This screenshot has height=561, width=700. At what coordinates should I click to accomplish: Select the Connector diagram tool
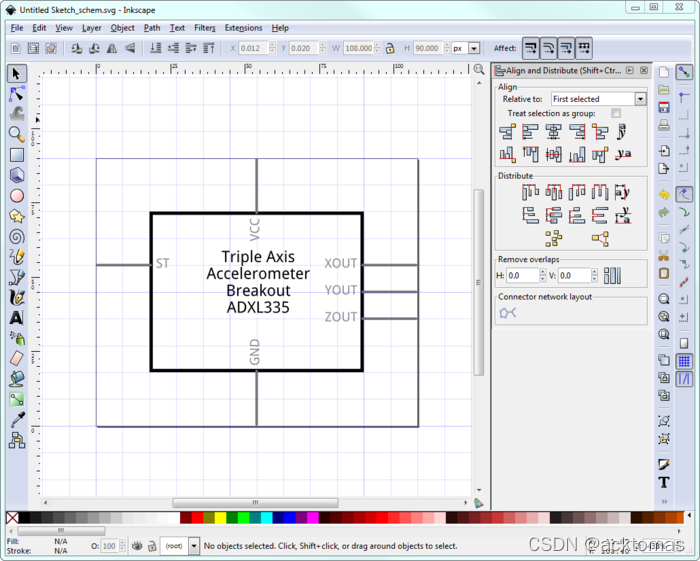pos(17,440)
